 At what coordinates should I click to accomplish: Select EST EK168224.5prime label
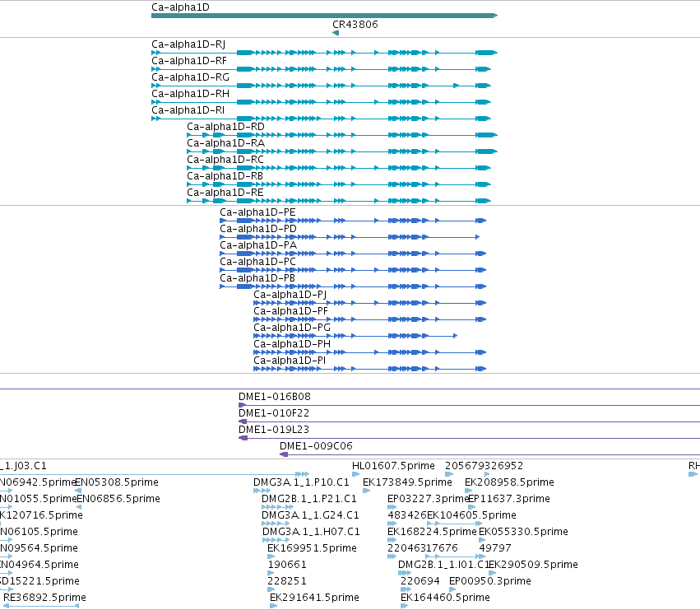tap(432, 532)
